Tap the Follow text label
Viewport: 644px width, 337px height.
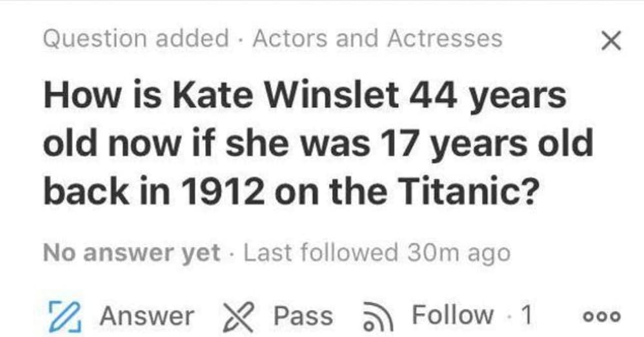pyautogui.click(x=452, y=315)
